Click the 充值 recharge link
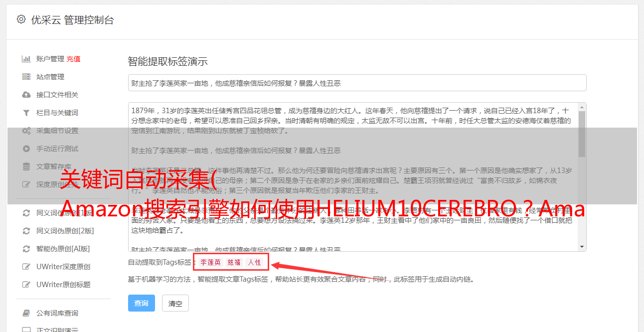 (73, 59)
